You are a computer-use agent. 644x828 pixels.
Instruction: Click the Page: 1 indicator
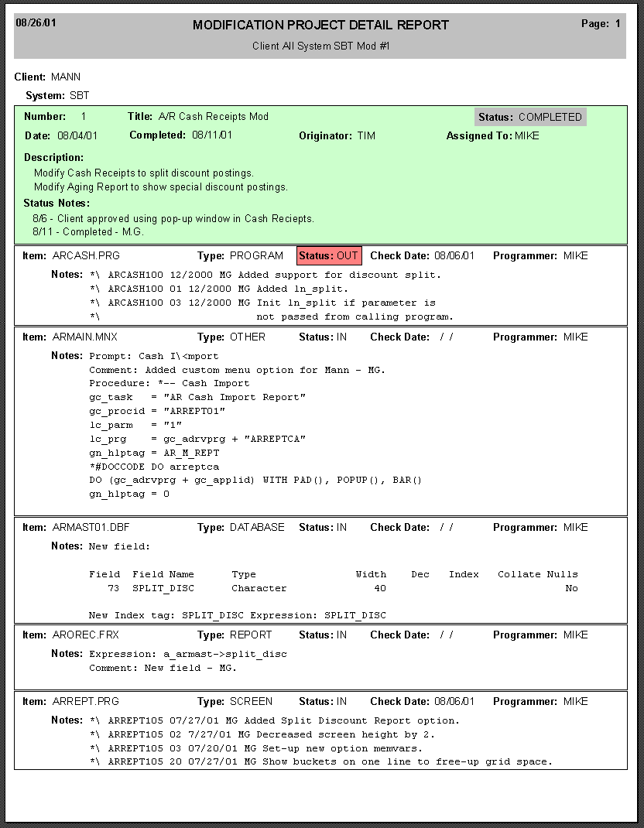tap(601, 23)
